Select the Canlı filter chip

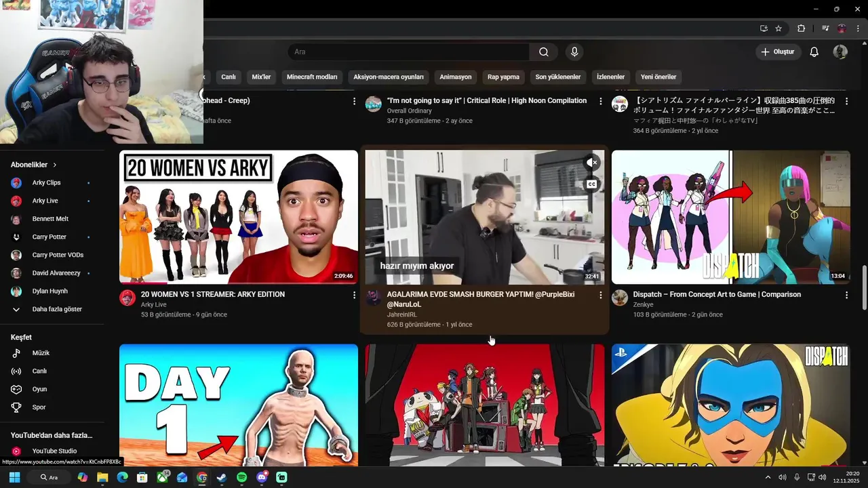[229, 77]
